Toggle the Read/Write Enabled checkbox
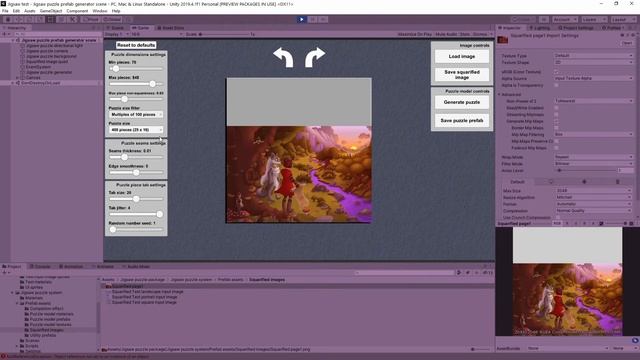640x360 pixels. click(556, 108)
